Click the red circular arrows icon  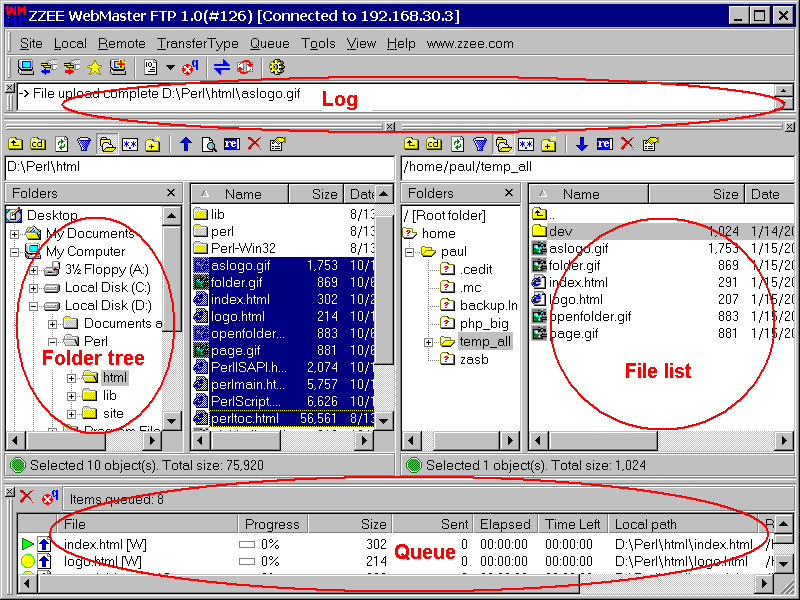point(245,67)
